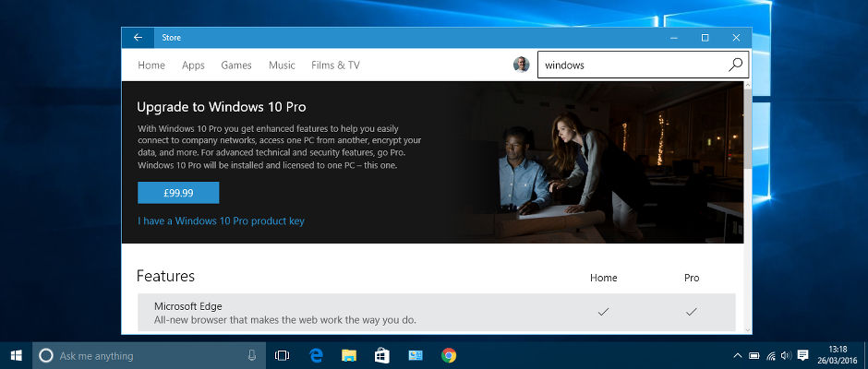Click the battery status tray icon
This screenshot has width=868, height=369.
coord(754,356)
